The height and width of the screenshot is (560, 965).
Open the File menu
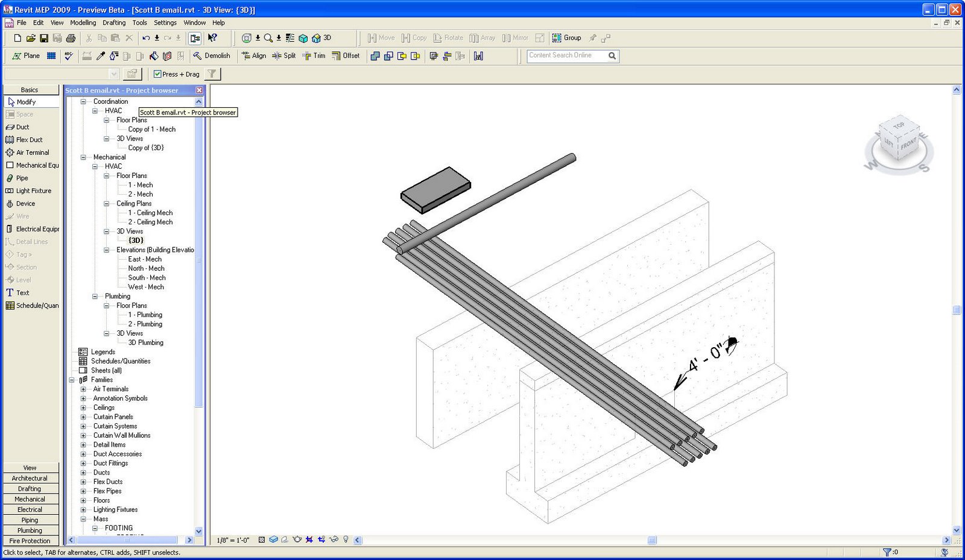(x=22, y=23)
